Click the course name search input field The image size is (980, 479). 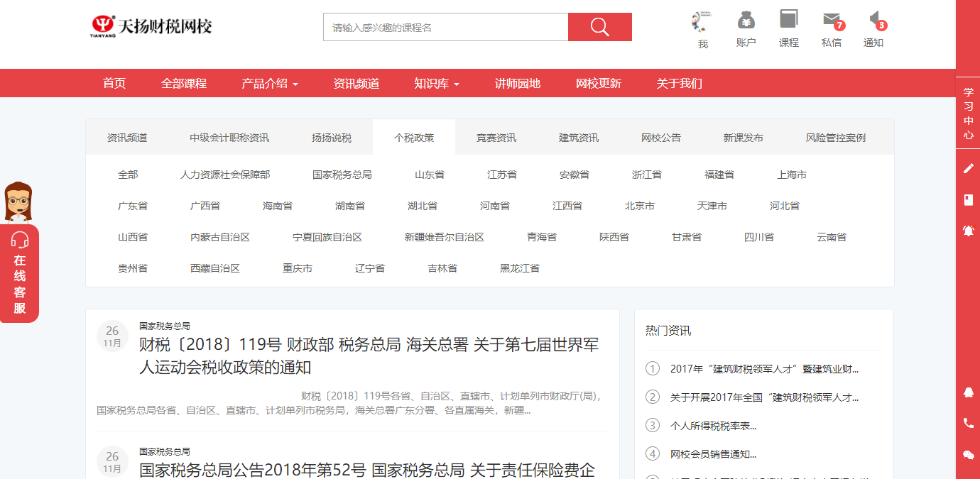tap(445, 28)
